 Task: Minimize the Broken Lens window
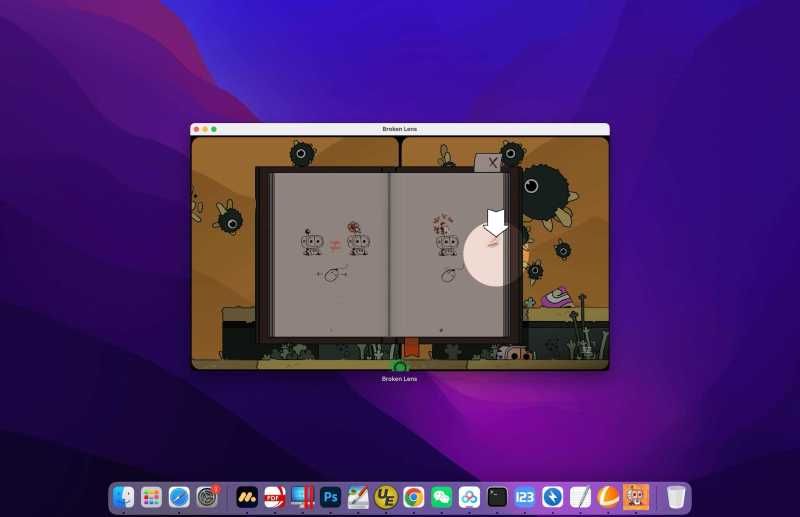click(205, 129)
